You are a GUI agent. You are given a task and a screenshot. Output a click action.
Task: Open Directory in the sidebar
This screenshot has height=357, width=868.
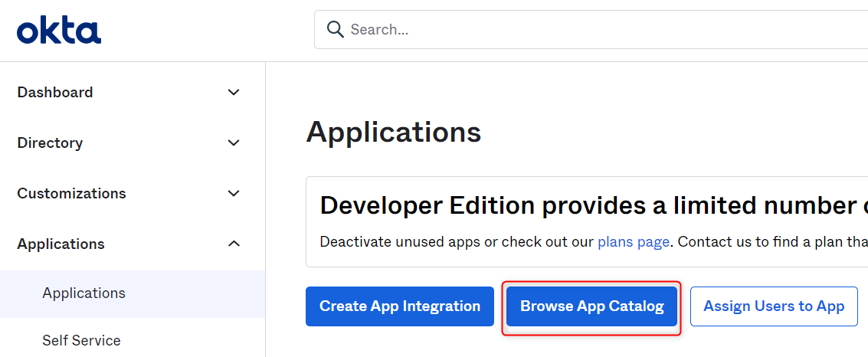(50, 142)
